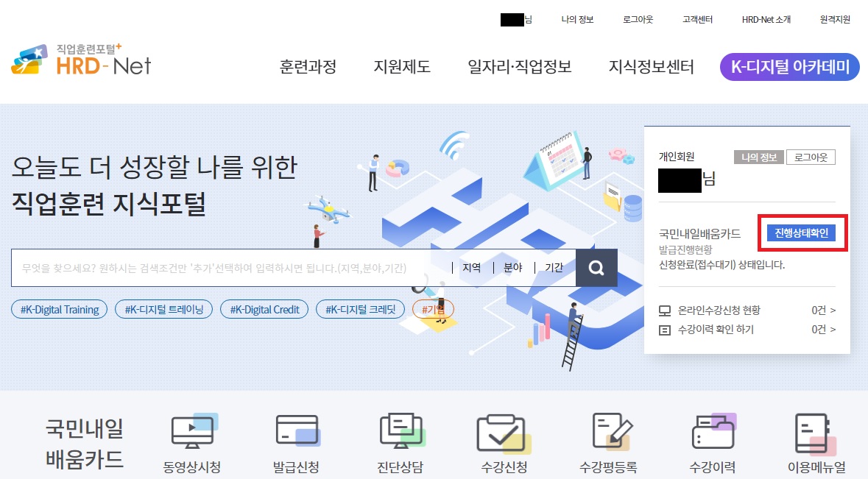Open the 진단상담 icon
This screenshot has width=868, height=479.
click(403, 430)
